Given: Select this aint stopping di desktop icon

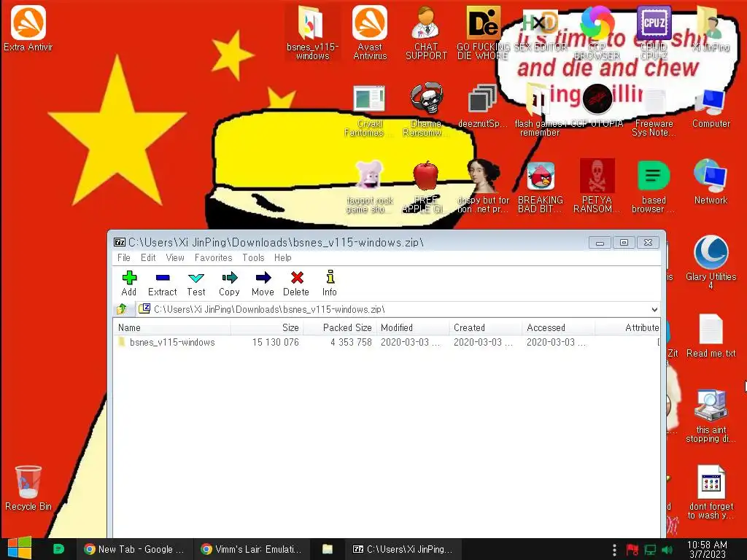Looking at the screenshot, I should (711, 416).
